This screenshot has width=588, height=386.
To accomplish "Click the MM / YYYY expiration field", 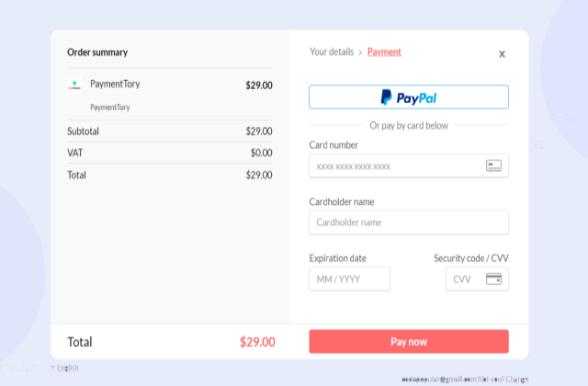I will click(350, 279).
